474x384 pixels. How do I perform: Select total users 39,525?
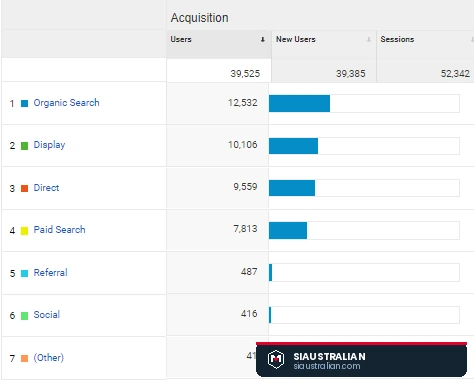point(245,73)
